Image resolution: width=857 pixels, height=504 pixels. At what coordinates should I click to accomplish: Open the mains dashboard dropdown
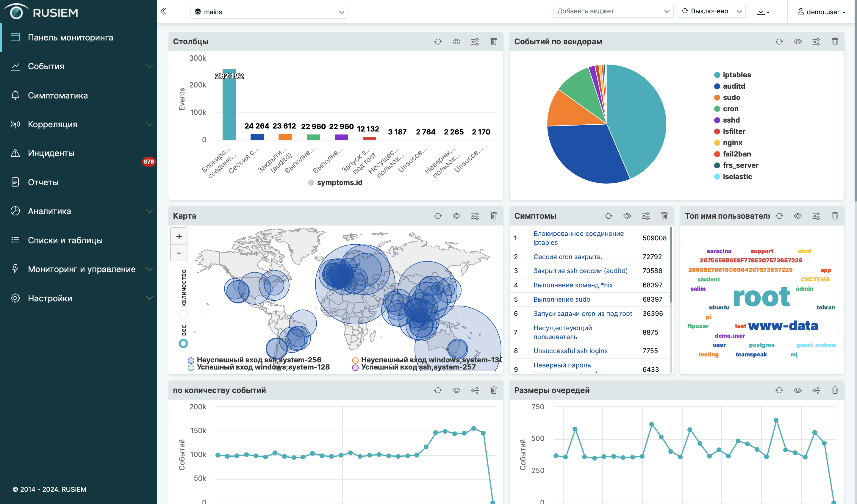pyautogui.click(x=269, y=12)
